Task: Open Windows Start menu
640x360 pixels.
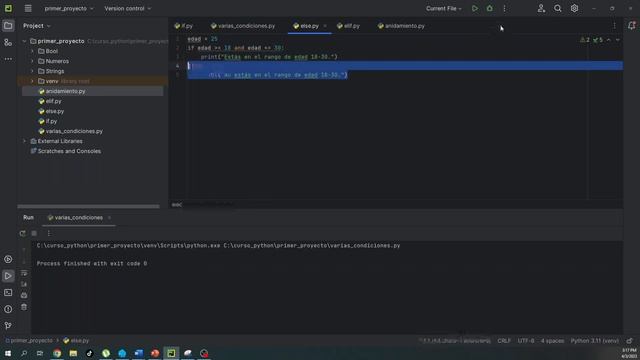Action: pyautogui.click(x=8, y=353)
